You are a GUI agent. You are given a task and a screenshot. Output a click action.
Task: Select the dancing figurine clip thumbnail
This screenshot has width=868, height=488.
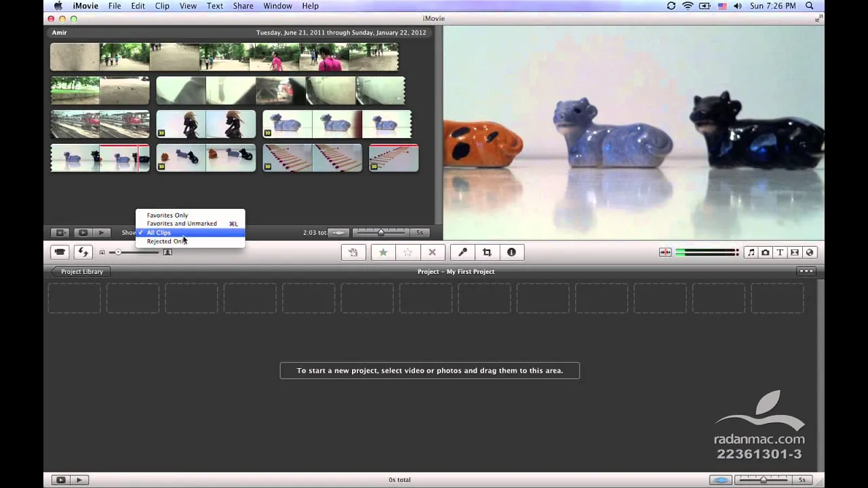[206, 125]
